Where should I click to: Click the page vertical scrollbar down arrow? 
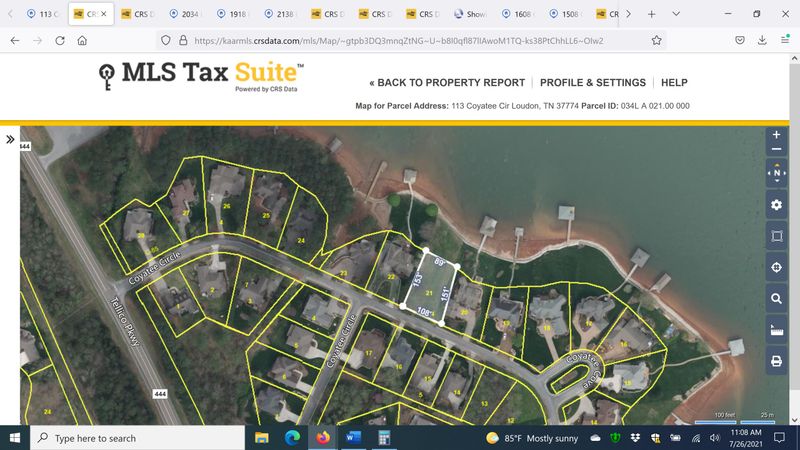click(794, 420)
